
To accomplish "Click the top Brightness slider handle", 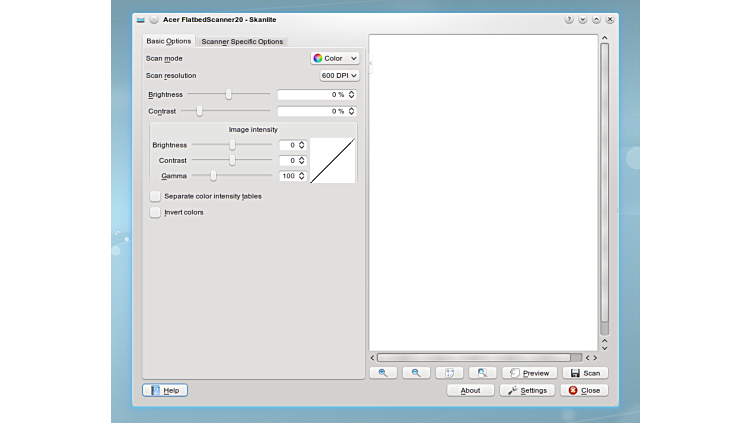I will (x=229, y=94).
